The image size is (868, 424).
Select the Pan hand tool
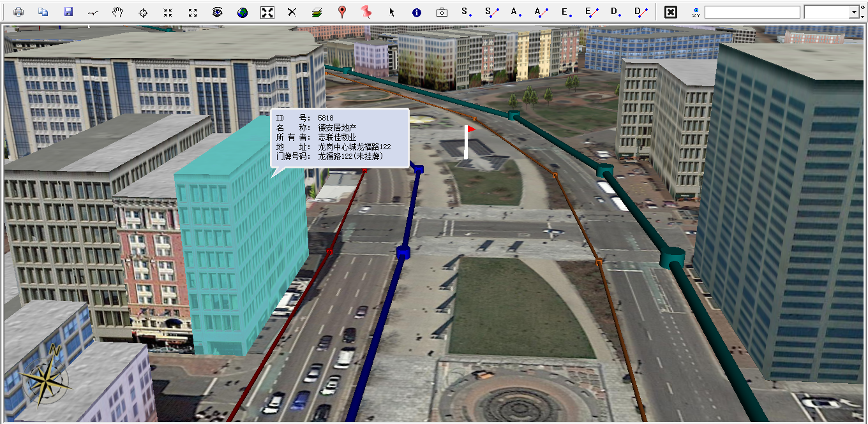tap(117, 12)
